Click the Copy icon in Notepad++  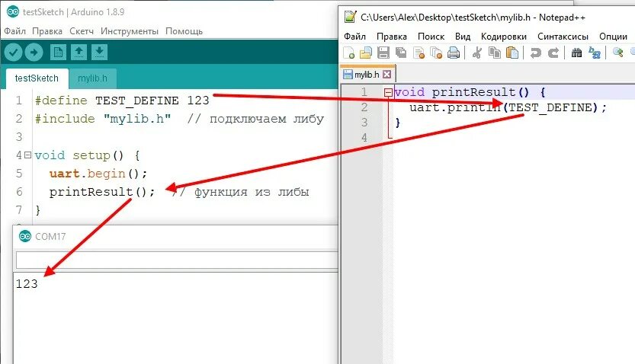[x=495, y=53]
